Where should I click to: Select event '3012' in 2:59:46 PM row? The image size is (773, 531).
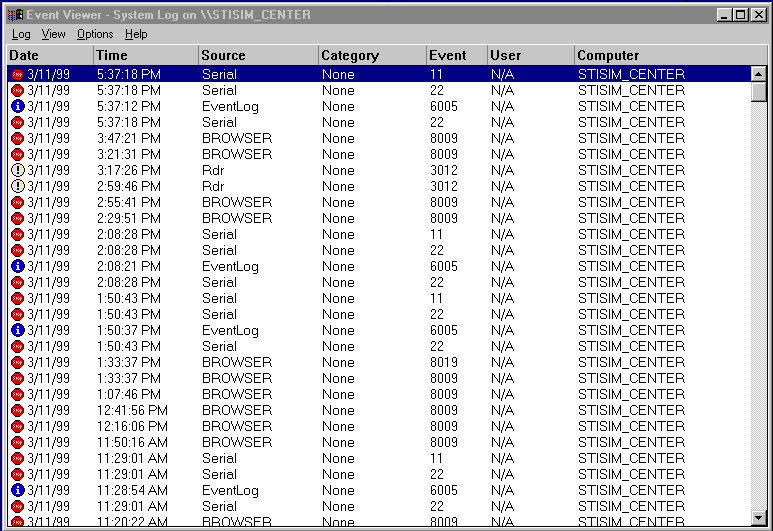(444, 186)
